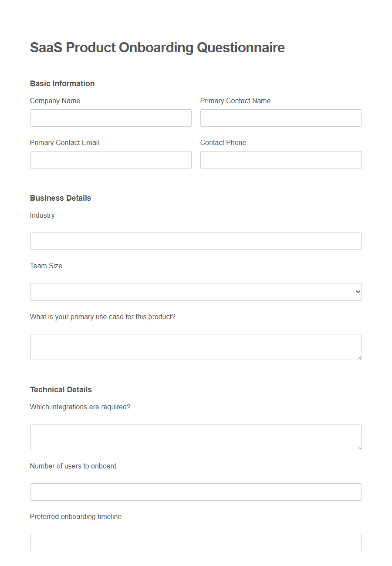The height and width of the screenshot is (566, 392).
Task: Click the Basic Information section heading
Action: click(x=62, y=83)
